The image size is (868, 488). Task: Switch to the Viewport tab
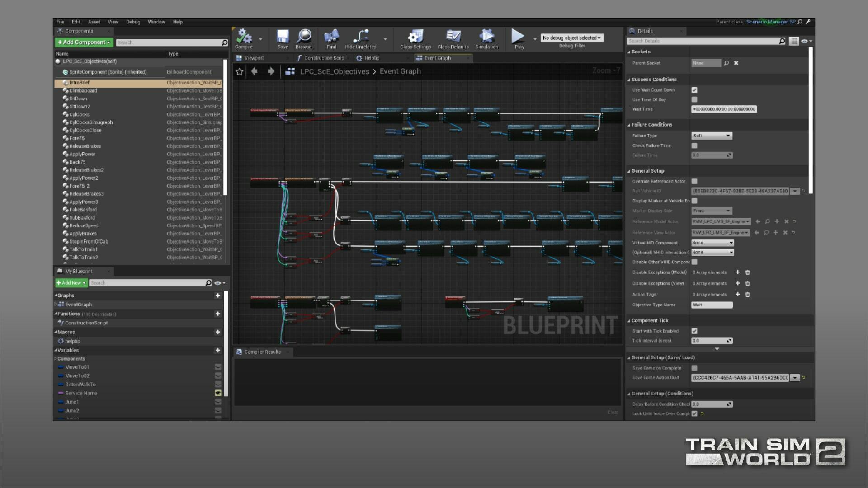tap(254, 58)
